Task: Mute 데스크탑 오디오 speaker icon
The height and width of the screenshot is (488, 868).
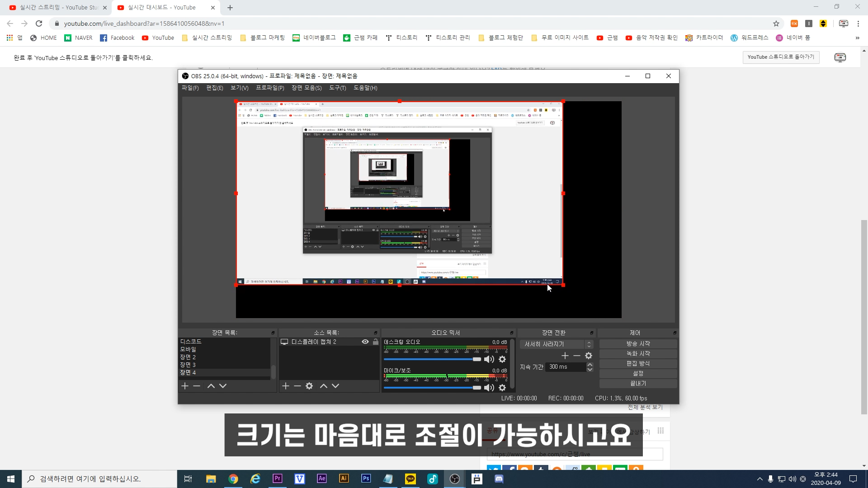Action: tap(489, 359)
